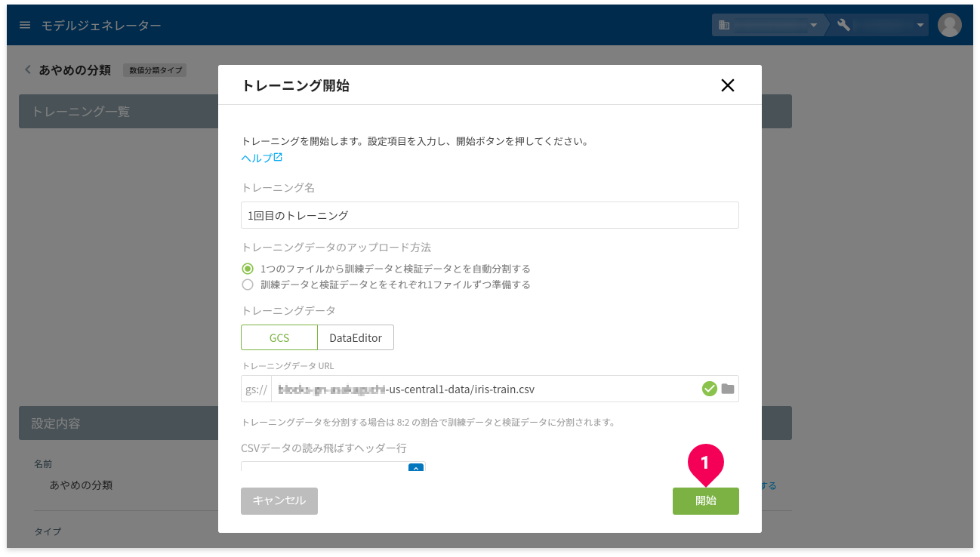Switch to the DataEditor tab
980x557 pixels.
356,337
